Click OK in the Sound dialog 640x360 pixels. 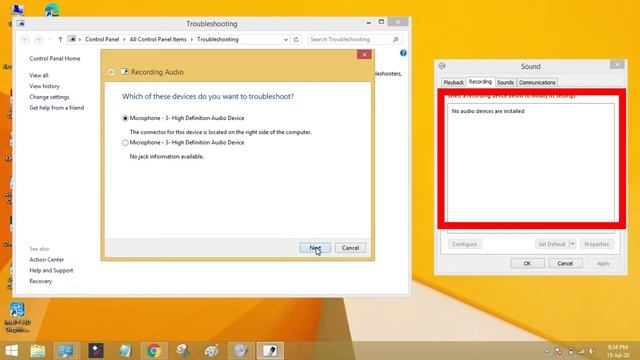pyautogui.click(x=527, y=263)
